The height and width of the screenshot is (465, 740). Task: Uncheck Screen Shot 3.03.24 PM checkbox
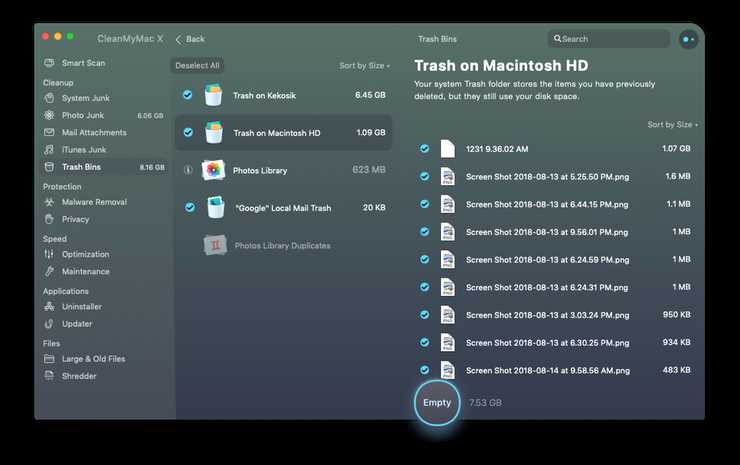coord(425,315)
